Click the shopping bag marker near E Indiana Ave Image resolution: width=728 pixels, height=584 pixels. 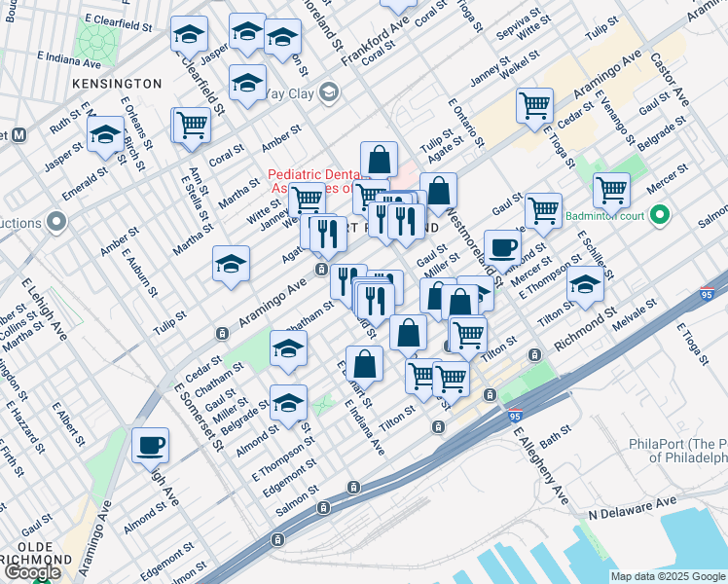364,365
